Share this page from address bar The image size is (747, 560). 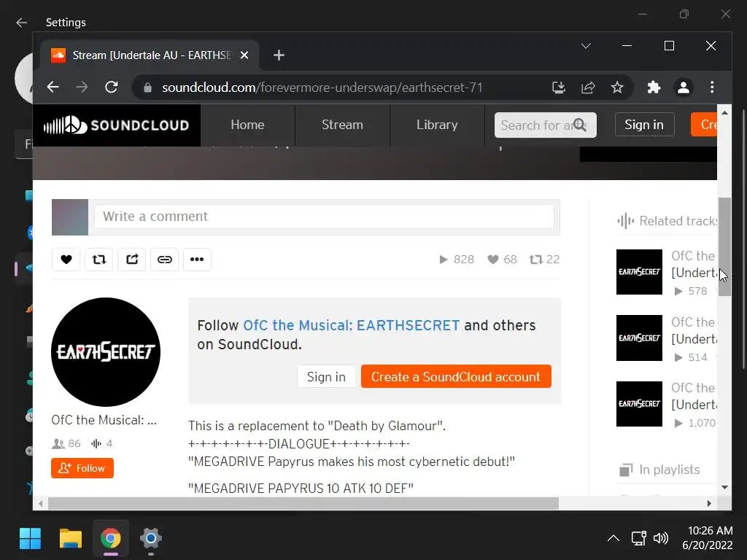click(x=588, y=87)
